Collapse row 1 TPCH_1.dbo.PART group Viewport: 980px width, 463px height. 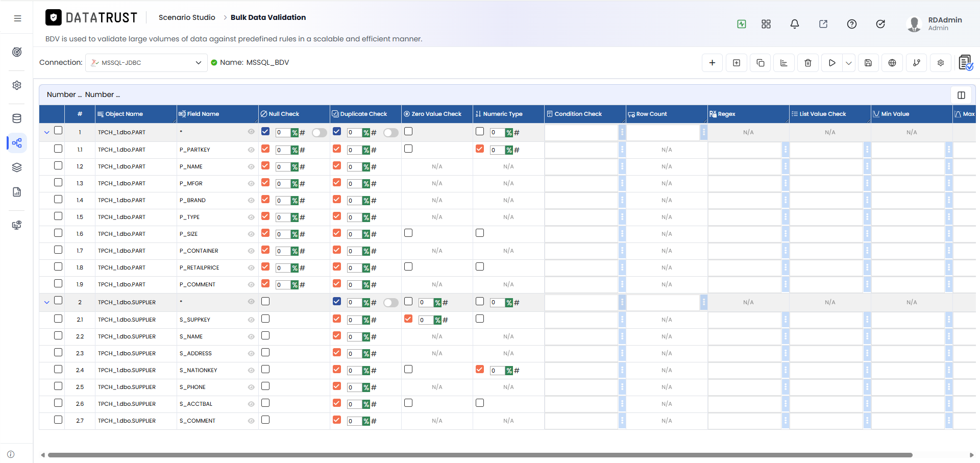[x=47, y=132]
